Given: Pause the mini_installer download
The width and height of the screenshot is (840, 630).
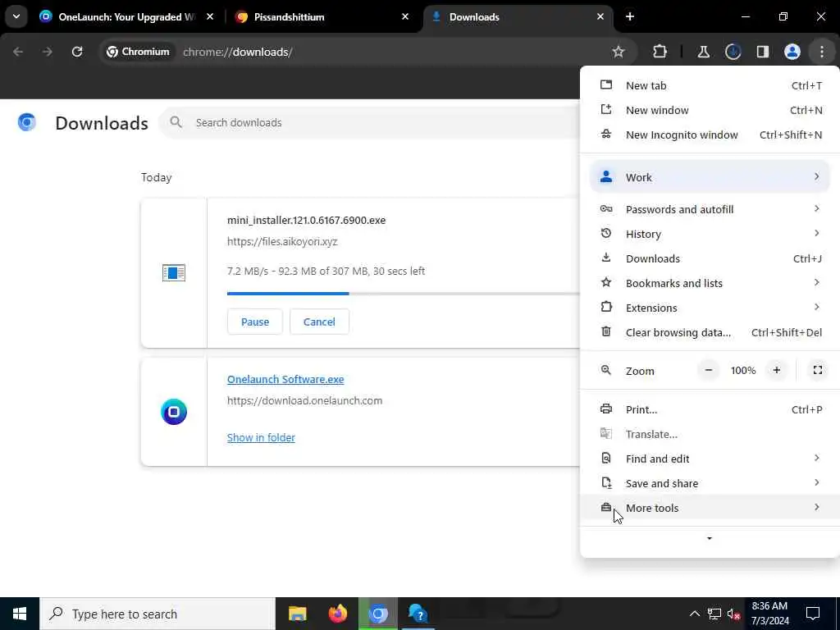Looking at the screenshot, I should (254, 322).
